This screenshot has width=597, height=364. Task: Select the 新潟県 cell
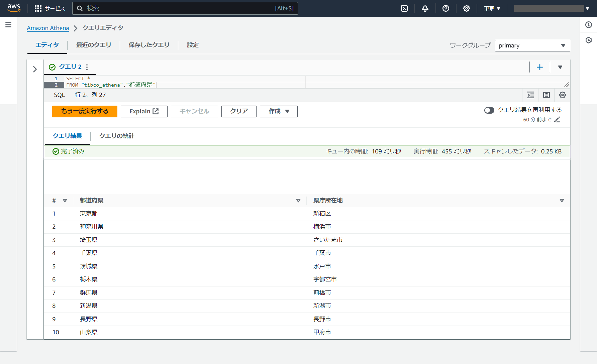click(89, 306)
